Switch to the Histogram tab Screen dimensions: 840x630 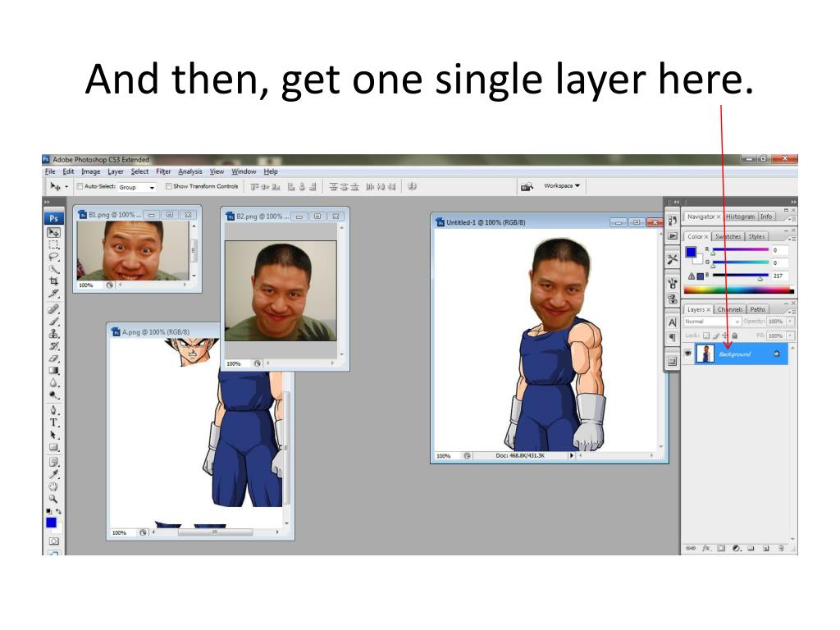pyautogui.click(x=740, y=217)
